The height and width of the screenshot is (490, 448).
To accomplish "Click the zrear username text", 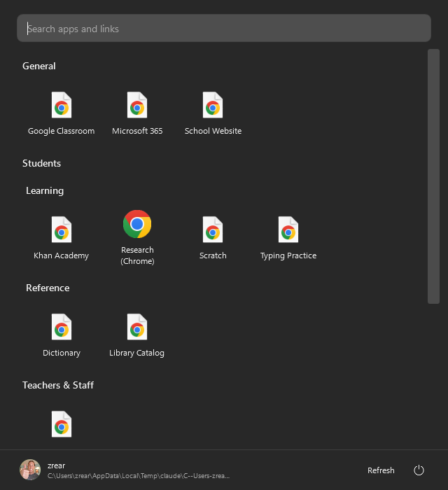I will 56,465.
